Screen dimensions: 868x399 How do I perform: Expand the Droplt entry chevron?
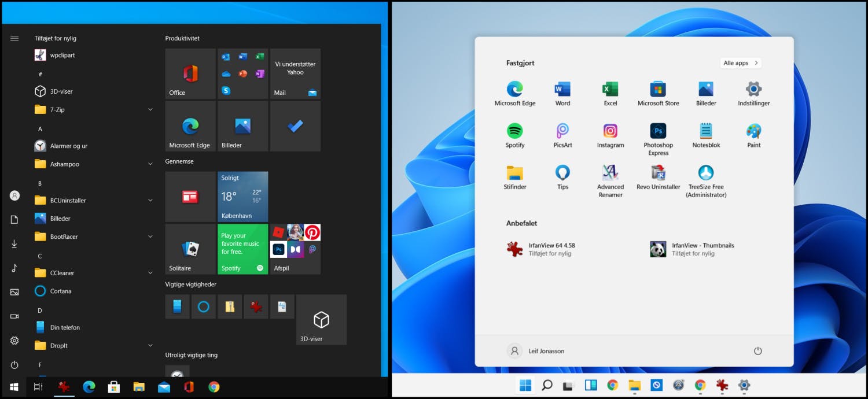(x=150, y=345)
